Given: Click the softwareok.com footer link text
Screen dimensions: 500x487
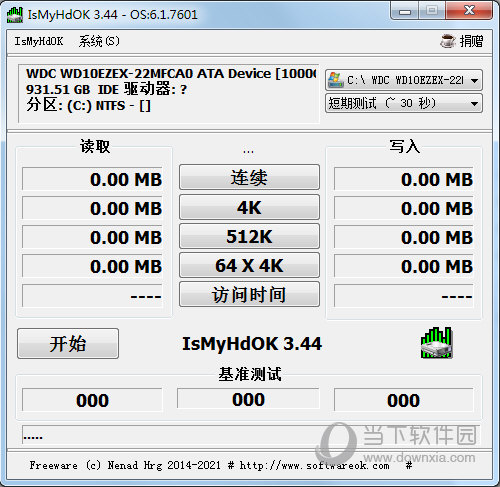Looking at the screenshot, I should point(314,465).
